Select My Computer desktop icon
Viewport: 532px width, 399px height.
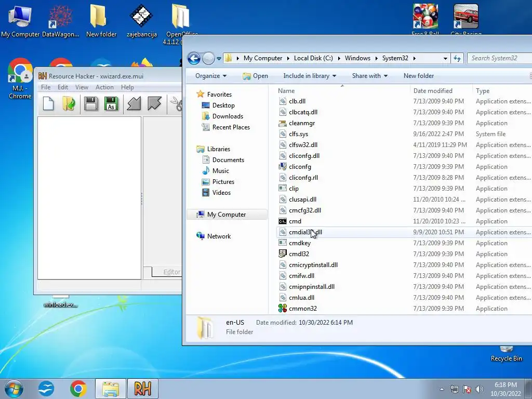click(x=20, y=21)
